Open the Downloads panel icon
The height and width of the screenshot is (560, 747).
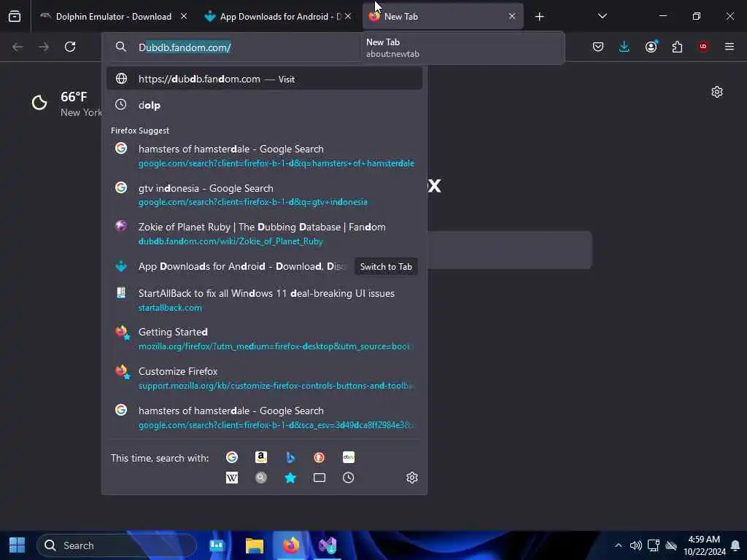click(x=624, y=47)
